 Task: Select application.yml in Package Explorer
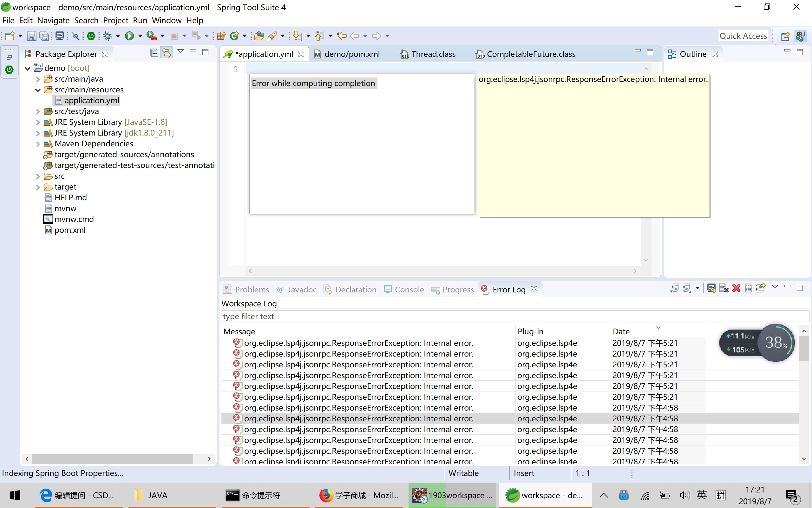91,100
